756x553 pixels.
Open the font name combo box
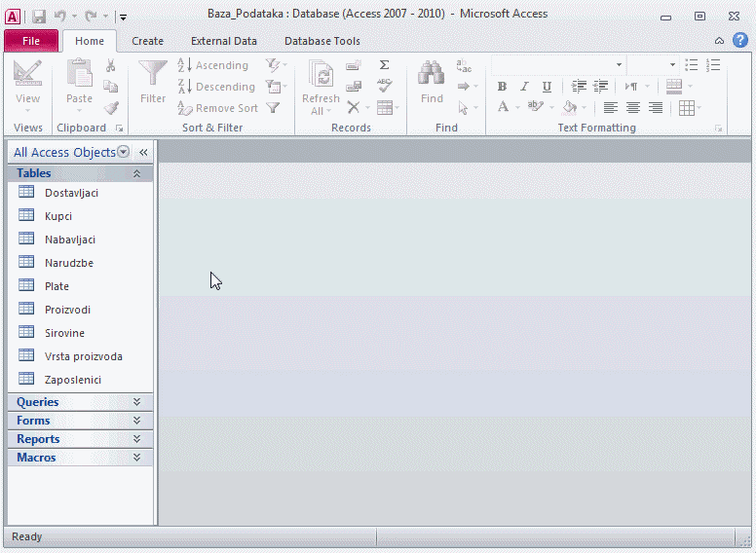point(558,65)
